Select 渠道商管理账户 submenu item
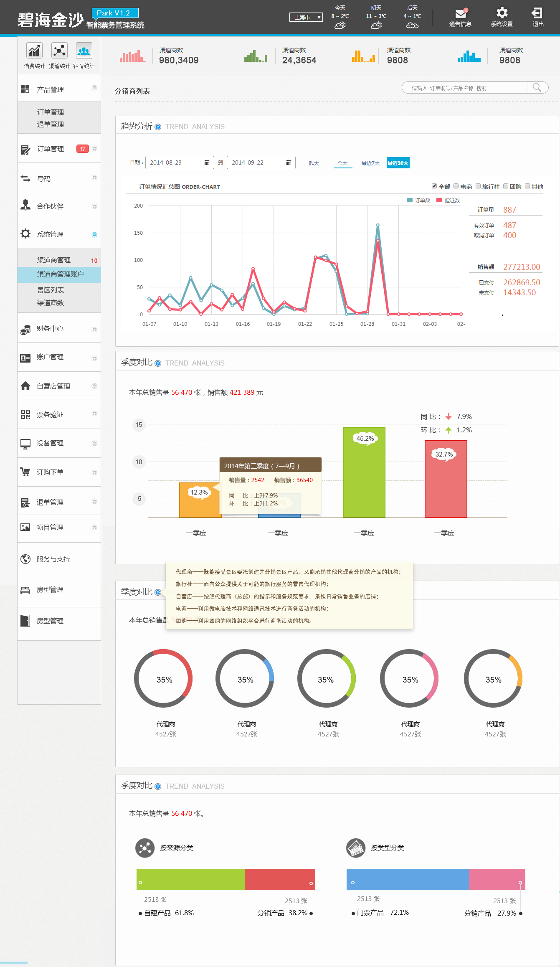Screen dimensions: 560x967 [x=60, y=274]
